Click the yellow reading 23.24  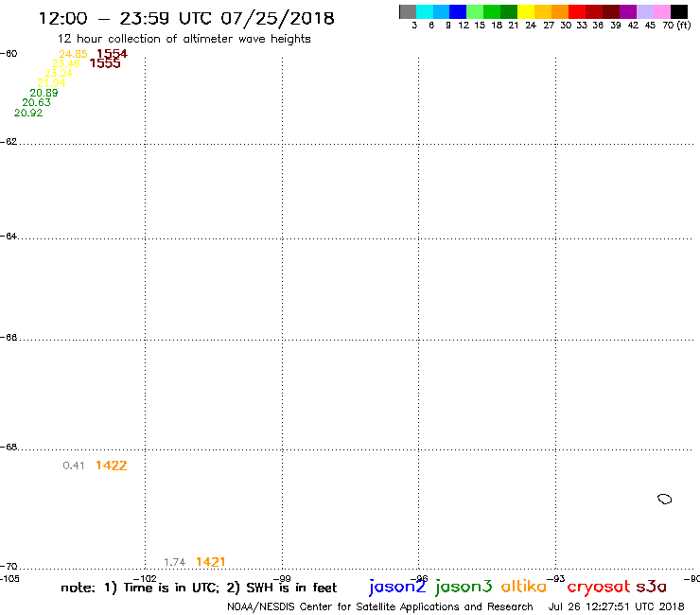pos(59,73)
